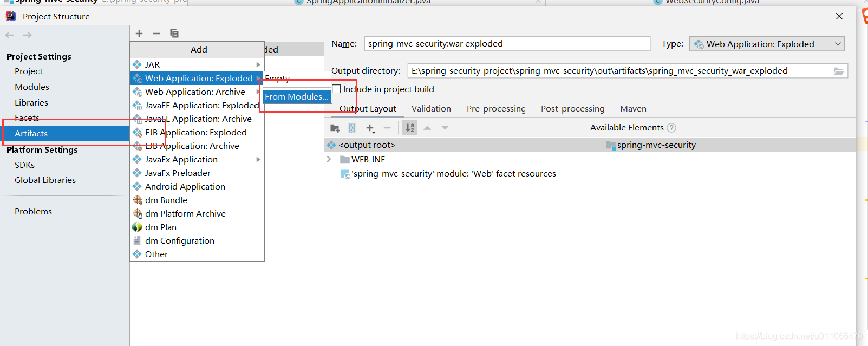Select Artifacts in the sidebar

coord(65,133)
